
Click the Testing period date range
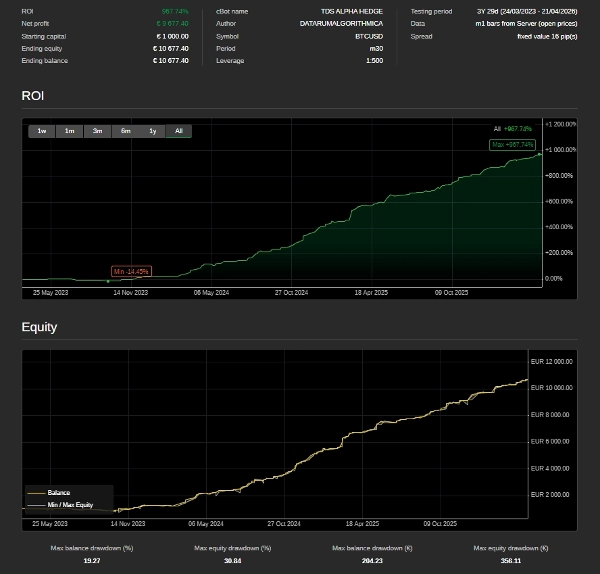(527, 11)
